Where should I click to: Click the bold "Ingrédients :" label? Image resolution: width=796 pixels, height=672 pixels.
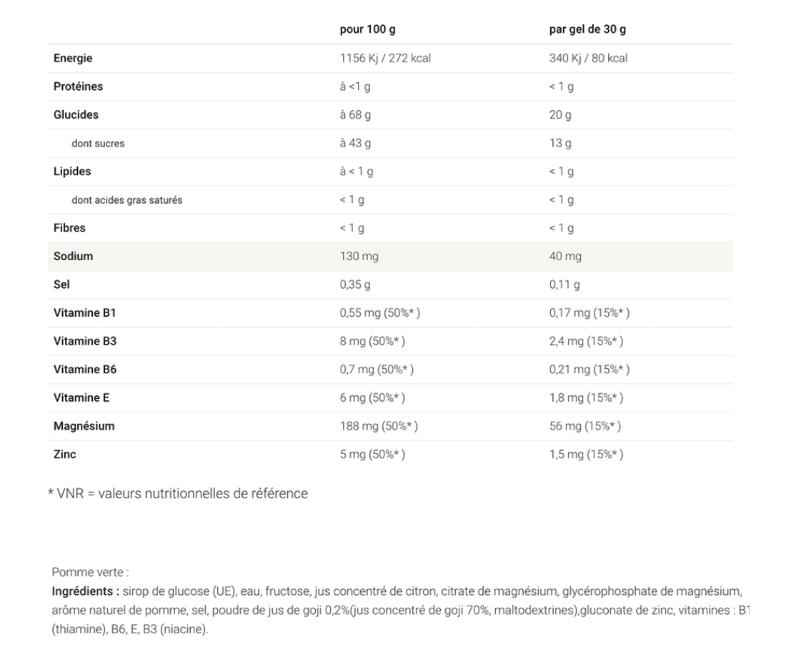point(86,591)
